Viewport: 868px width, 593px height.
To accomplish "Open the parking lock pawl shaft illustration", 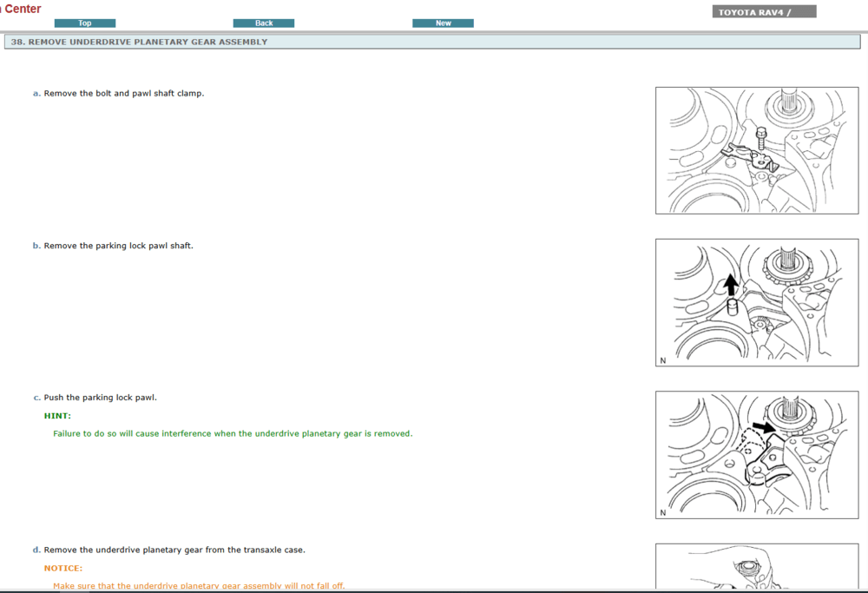I will pos(756,302).
